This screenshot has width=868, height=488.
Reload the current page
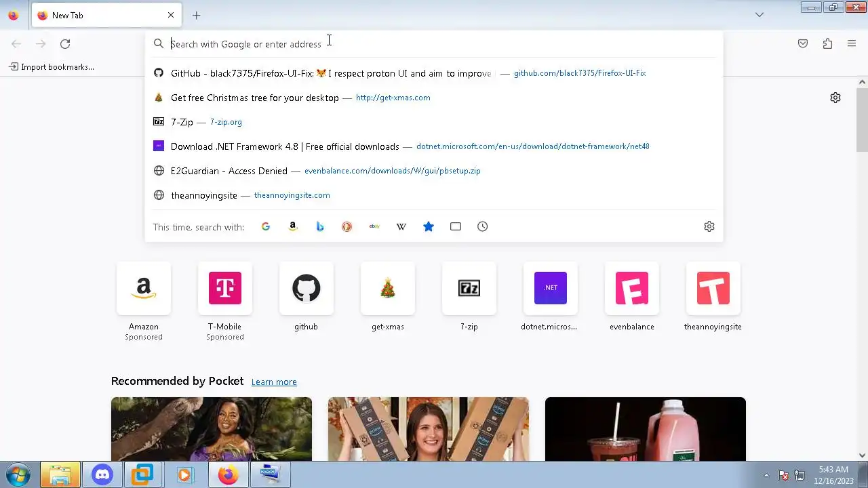(x=65, y=44)
